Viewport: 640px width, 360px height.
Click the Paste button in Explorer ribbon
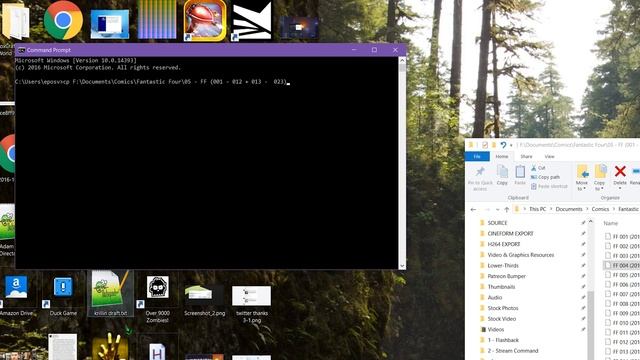[x=520, y=176]
